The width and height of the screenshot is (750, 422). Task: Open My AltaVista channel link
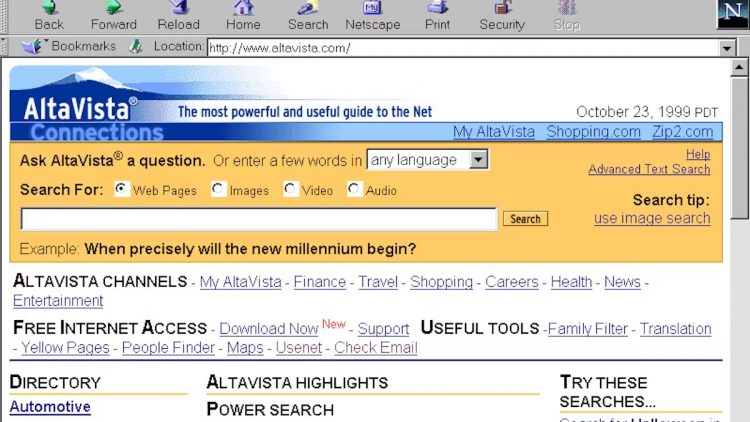point(240,282)
